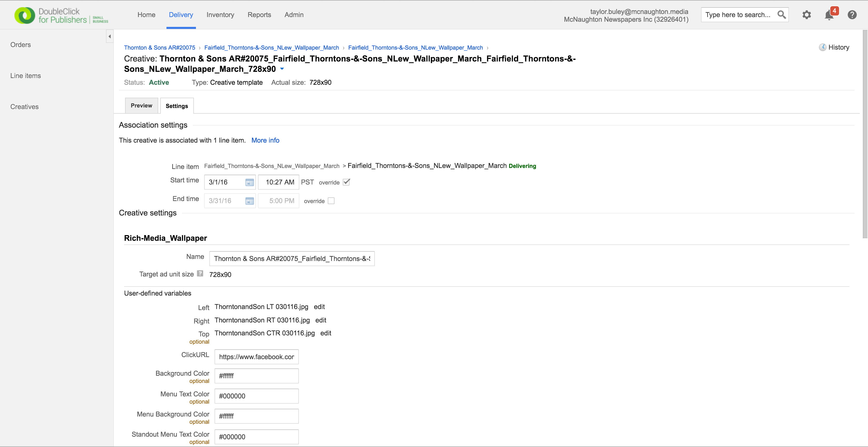Switch to the Preview tab

[x=142, y=106]
